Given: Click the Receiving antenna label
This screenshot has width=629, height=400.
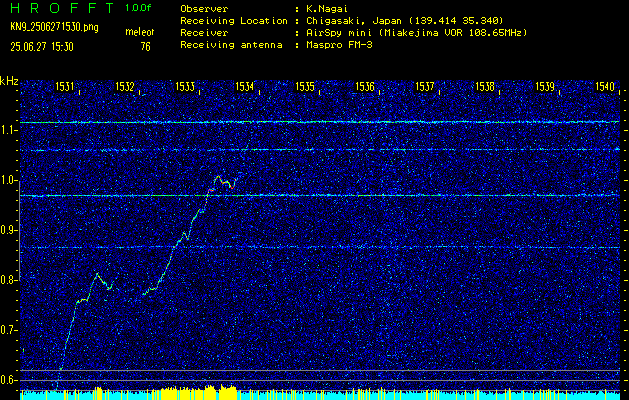Looking at the screenshot, I should click(x=231, y=45).
